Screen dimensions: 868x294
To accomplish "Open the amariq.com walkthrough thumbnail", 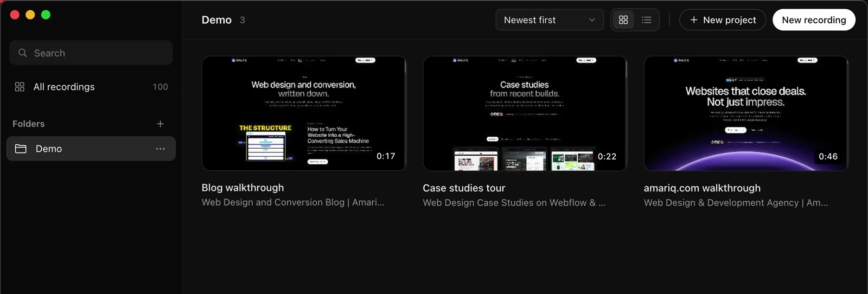I will [x=746, y=113].
